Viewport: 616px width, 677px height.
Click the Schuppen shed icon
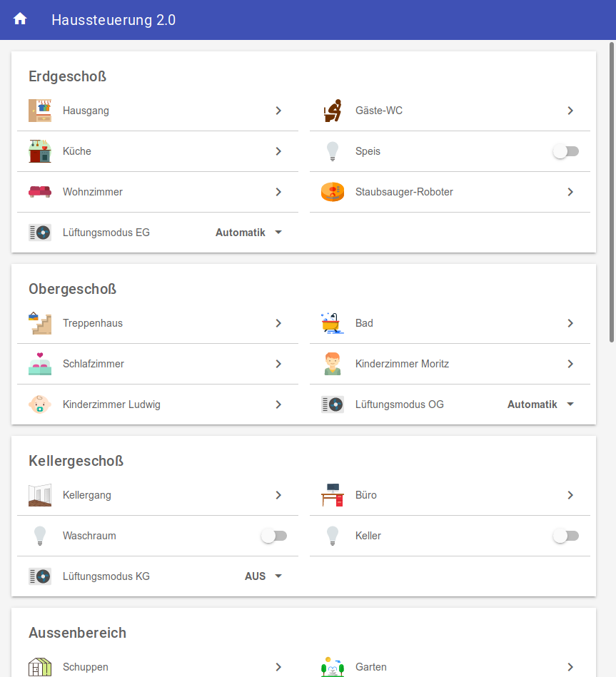[40, 666]
